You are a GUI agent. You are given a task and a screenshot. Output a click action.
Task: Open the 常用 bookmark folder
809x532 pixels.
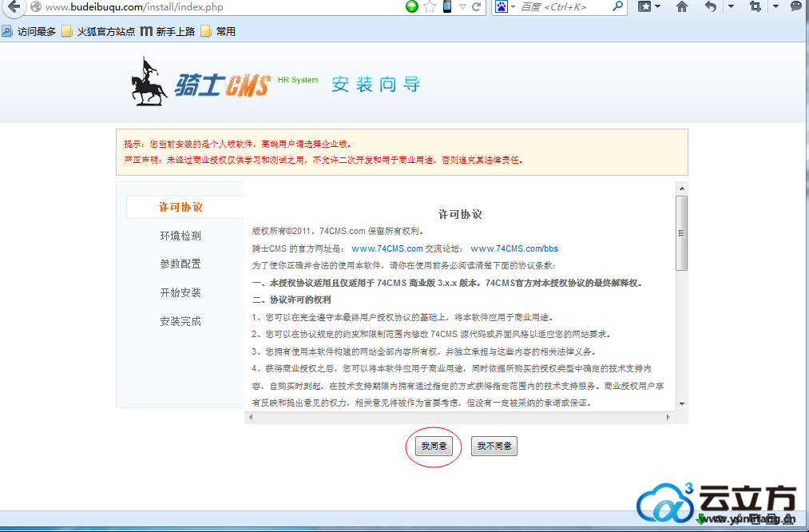pos(218,31)
